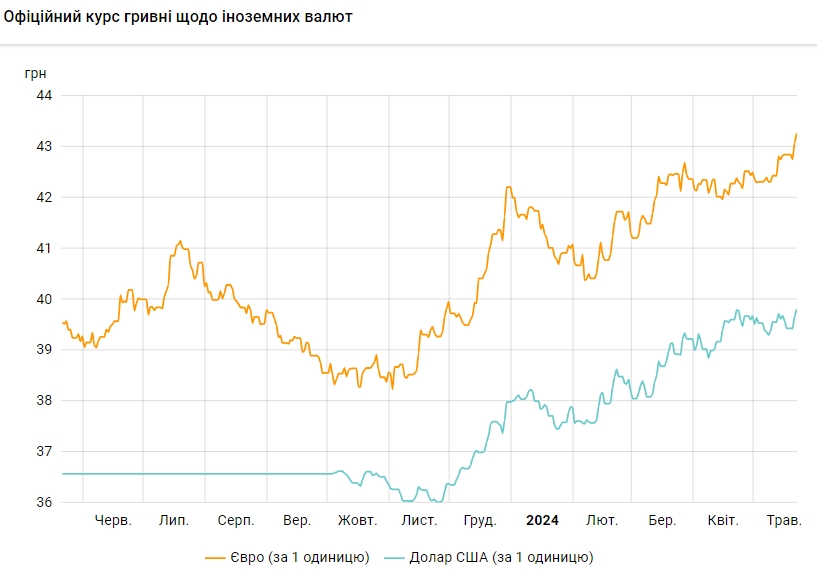Select the Квіт. label on x-axis

click(x=722, y=520)
